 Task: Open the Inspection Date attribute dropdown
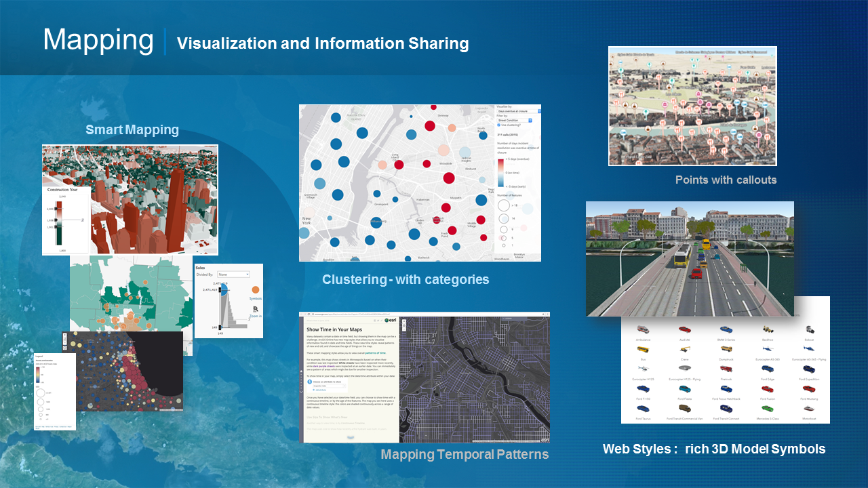click(330, 386)
